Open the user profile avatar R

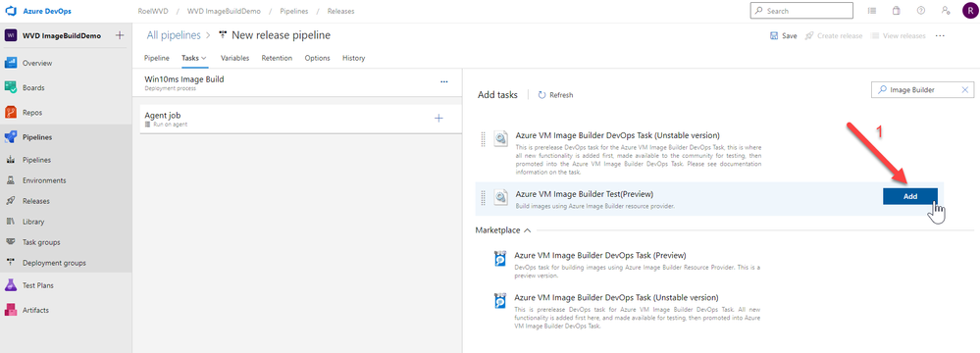[969, 11]
